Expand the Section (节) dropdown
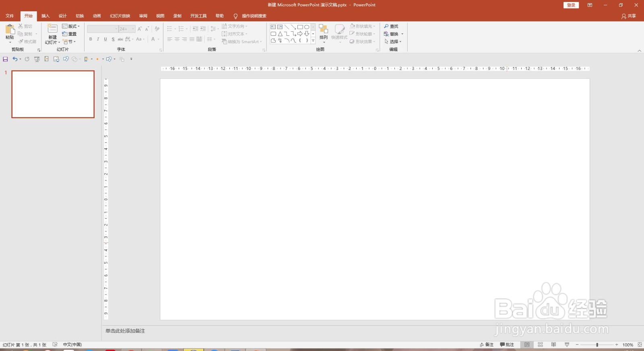The width and height of the screenshot is (644, 351). (69, 41)
